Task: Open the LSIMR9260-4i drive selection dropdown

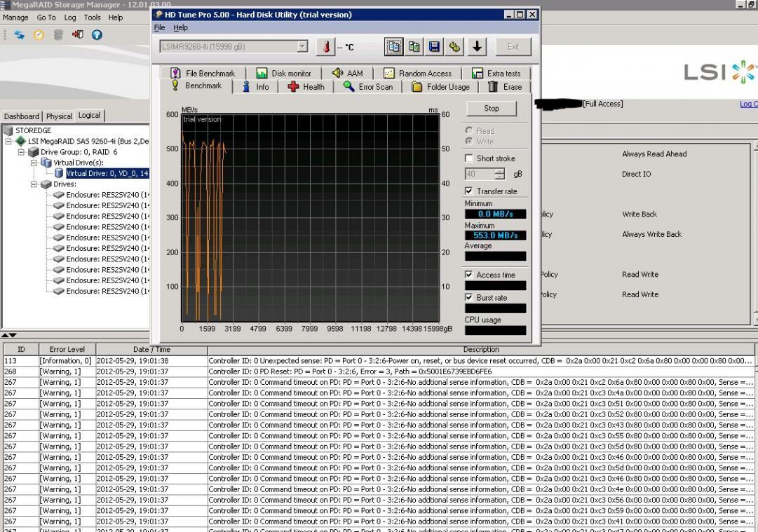Action: [302, 47]
